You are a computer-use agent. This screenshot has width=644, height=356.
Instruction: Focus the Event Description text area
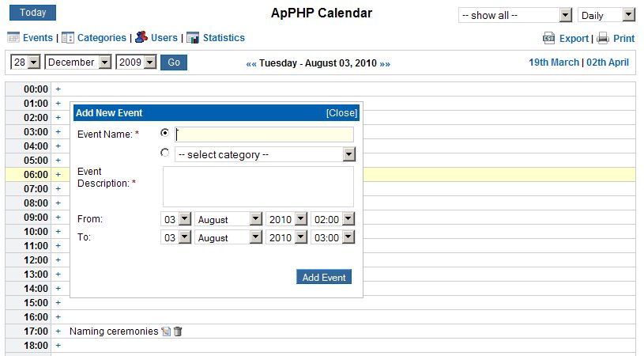click(258, 186)
